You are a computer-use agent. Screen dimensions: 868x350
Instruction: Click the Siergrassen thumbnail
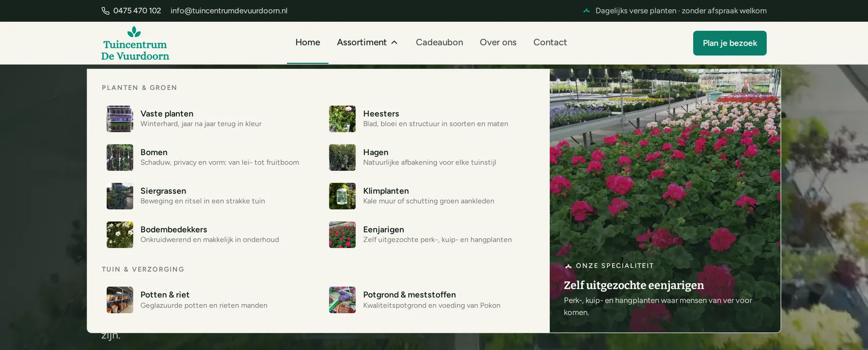pos(120,196)
